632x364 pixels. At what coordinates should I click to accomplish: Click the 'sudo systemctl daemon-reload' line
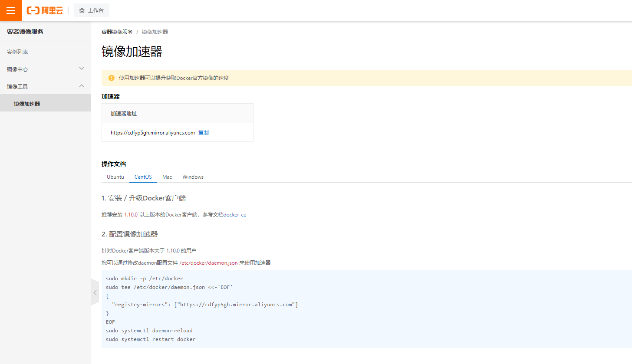(149, 331)
